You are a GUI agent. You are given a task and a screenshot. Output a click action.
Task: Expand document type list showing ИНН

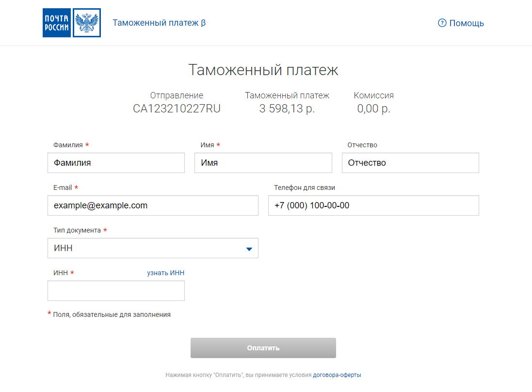[153, 248]
